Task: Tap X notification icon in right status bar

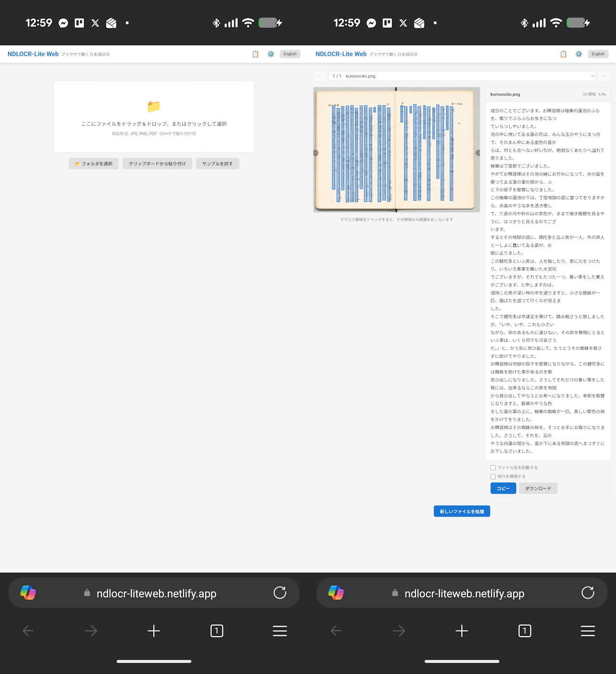Action: pyautogui.click(x=403, y=23)
